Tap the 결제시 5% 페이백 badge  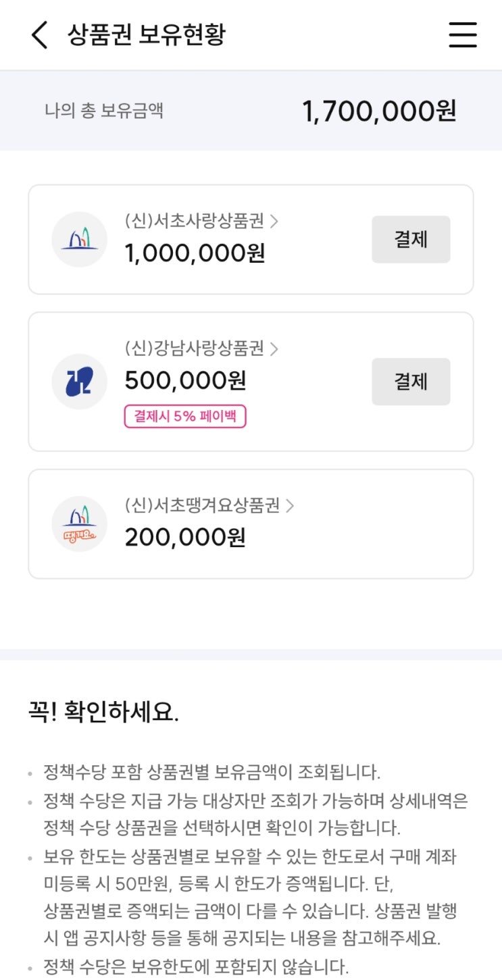pos(185,417)
